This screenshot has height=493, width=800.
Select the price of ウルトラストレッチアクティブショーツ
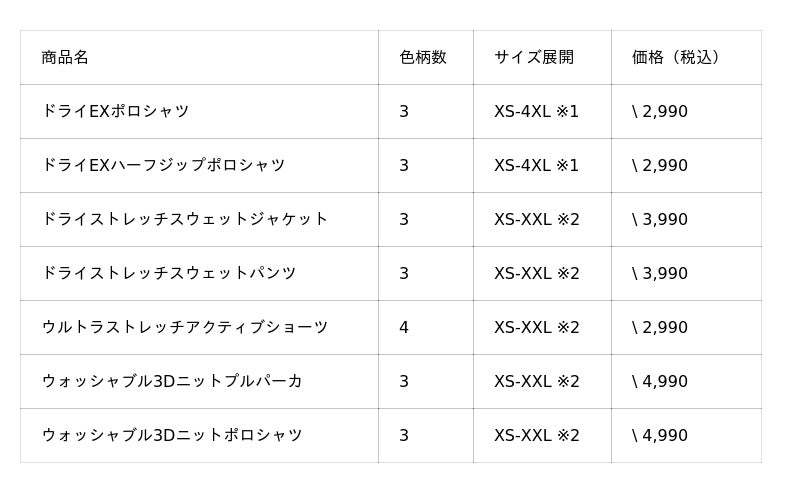click(x=660, y=327)
